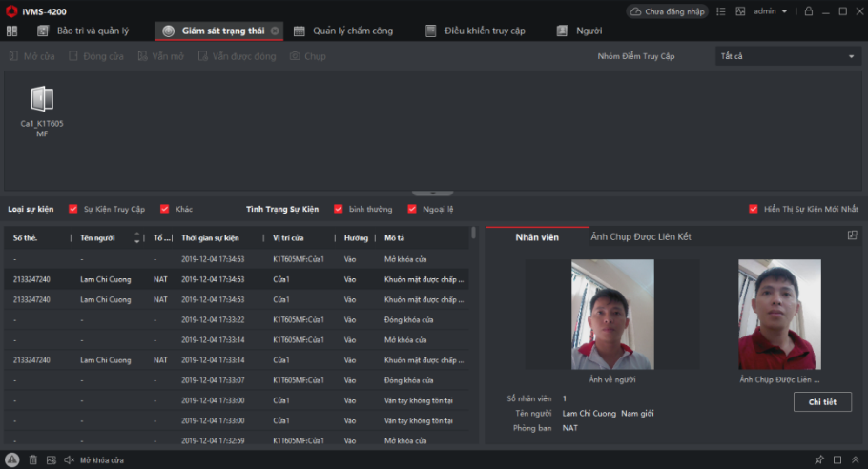Pin the bottom event panel
This screenshot has width=868, height=469.
coord(819,459)
